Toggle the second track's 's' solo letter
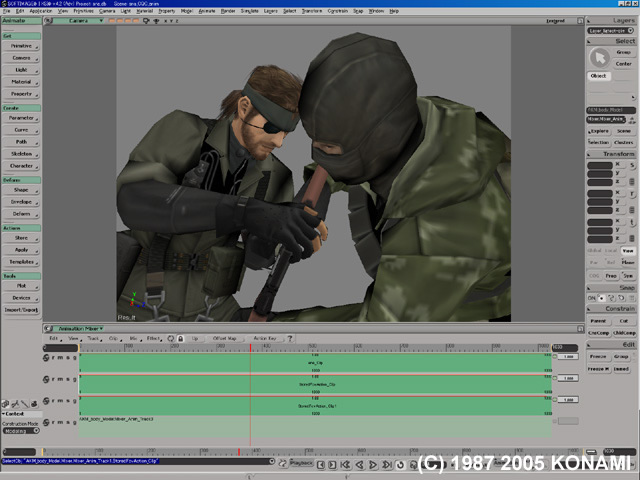This screenshot has height=480, width=640. coord(68,379)
